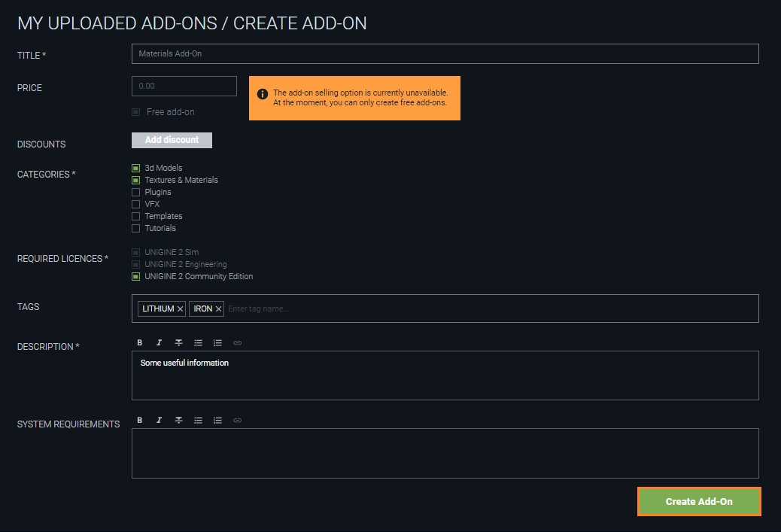Click inside the System Requirements text area

pos(445,453)
